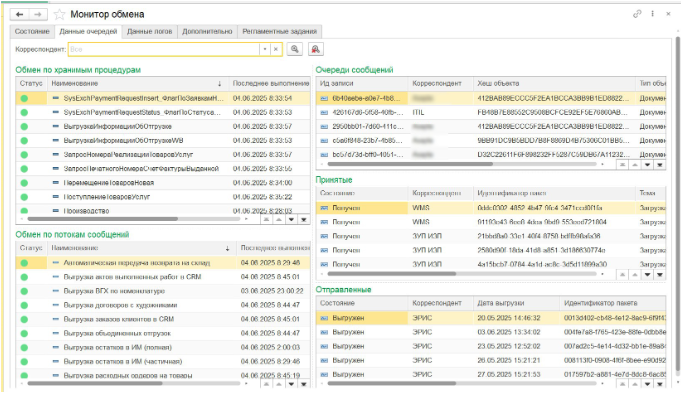Move one row down in Принятые list

click(x=647, y=274)
